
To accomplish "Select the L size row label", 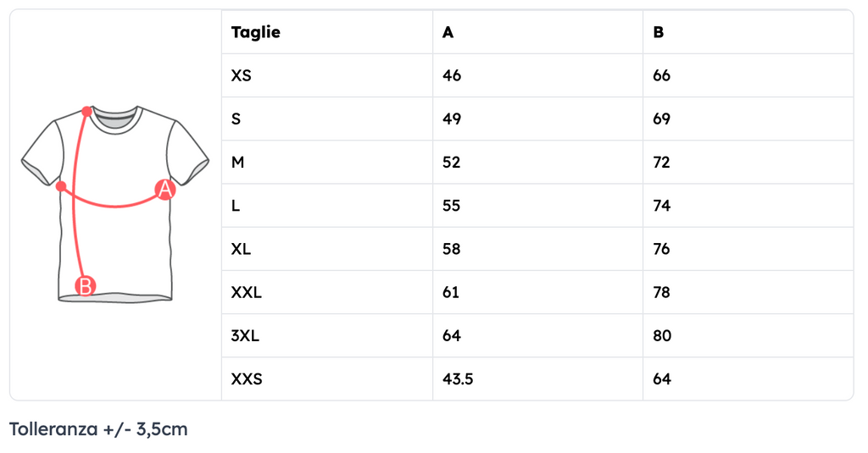I will pos(236,206).
